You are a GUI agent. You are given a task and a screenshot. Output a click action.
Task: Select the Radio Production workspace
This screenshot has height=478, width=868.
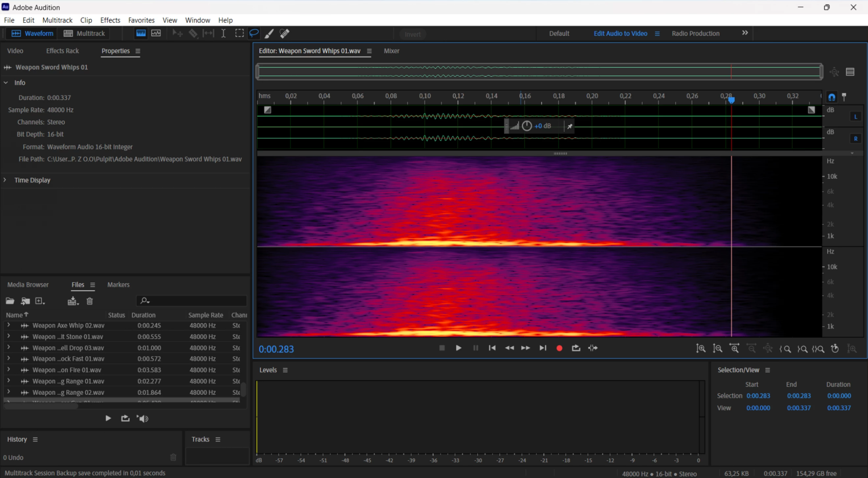(x=695, y=33)
